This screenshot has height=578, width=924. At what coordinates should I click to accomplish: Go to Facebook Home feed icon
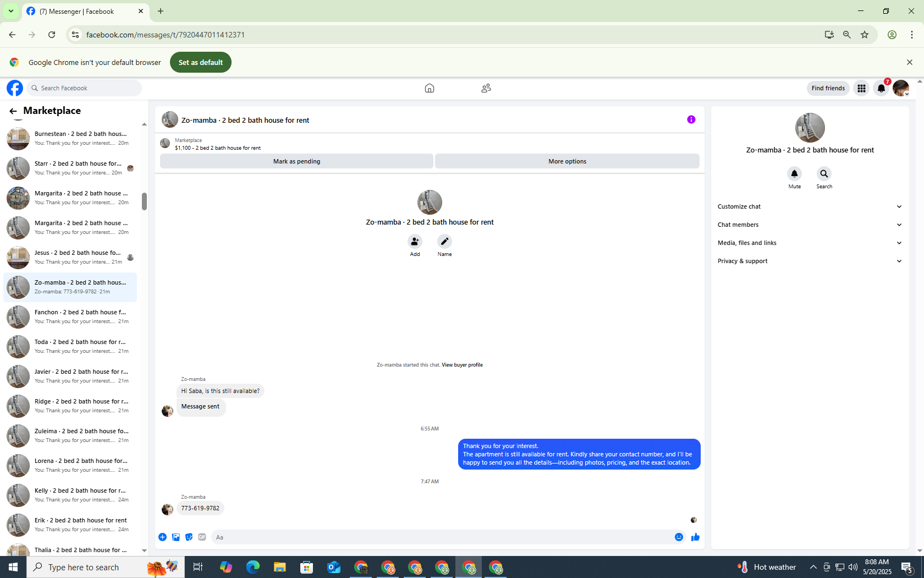pos(430,88)
